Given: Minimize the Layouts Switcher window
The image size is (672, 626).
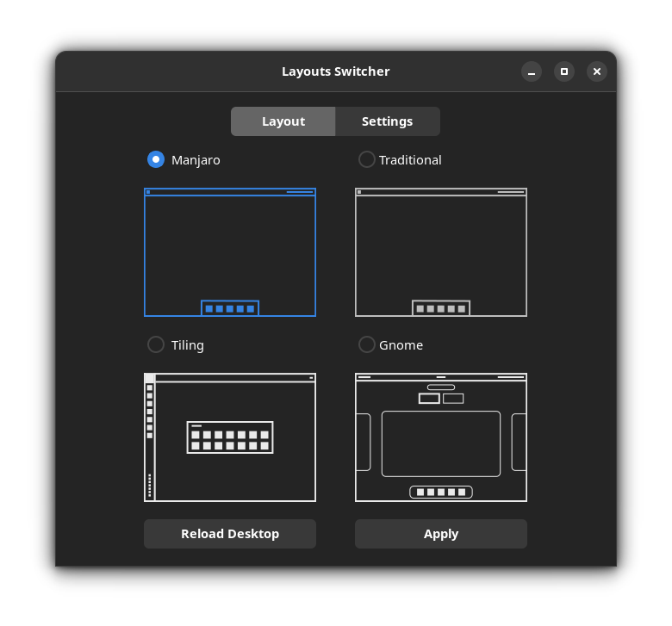Looking at the screenshot, I should 532,71.
